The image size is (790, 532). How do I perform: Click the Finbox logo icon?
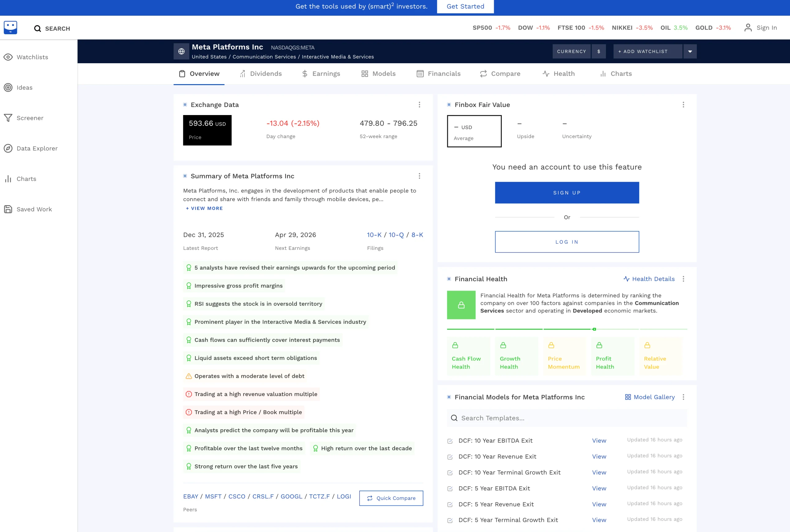coord(10,27)
